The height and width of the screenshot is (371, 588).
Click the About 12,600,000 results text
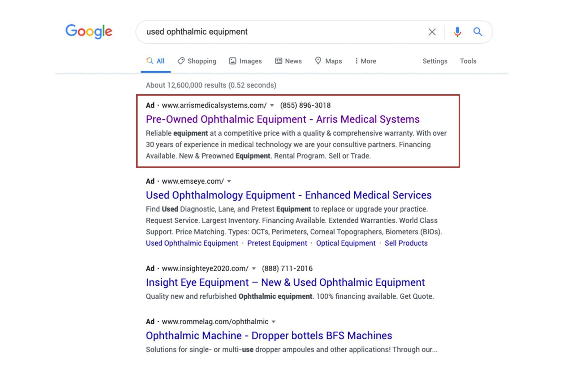(x=211, y=85)
